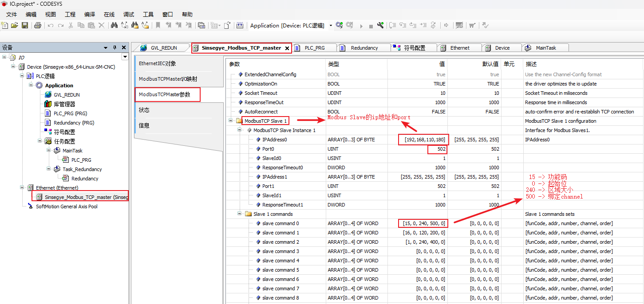644x304 pixels.
Task: Select the ModbusTCPMaster I/O映射 side tab
Action: (x=168, y=79)
